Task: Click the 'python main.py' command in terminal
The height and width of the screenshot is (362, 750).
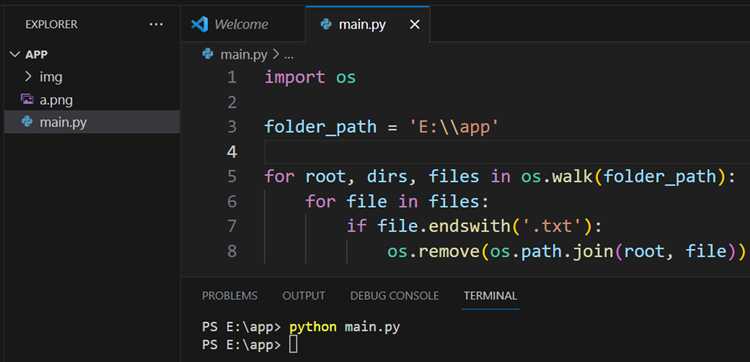Action: point(344,327)
